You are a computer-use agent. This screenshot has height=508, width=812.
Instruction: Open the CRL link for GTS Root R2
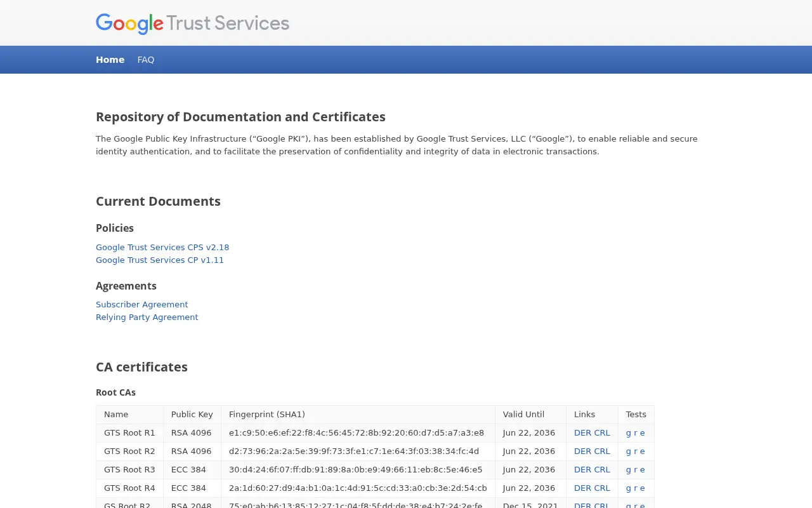click(602, 451)
